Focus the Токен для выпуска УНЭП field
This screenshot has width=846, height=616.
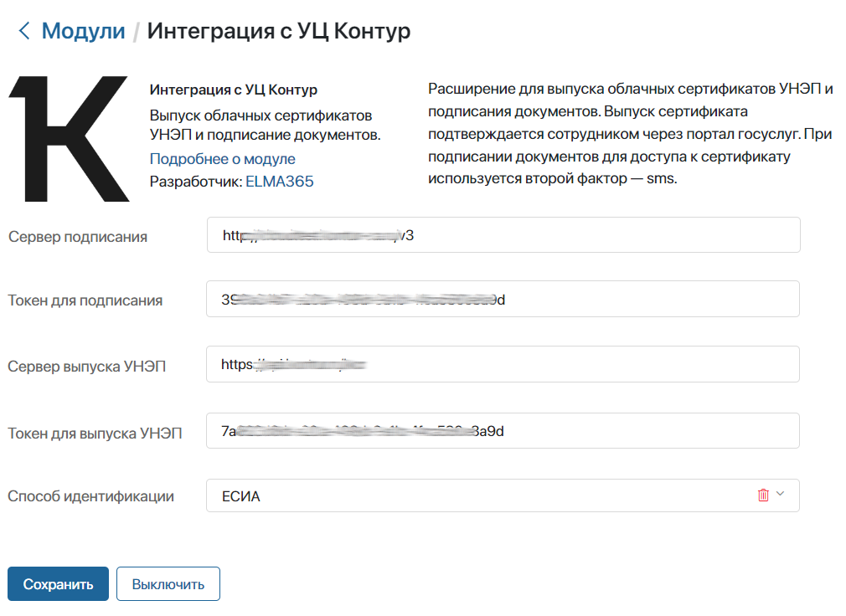click(x=503, y=430)
